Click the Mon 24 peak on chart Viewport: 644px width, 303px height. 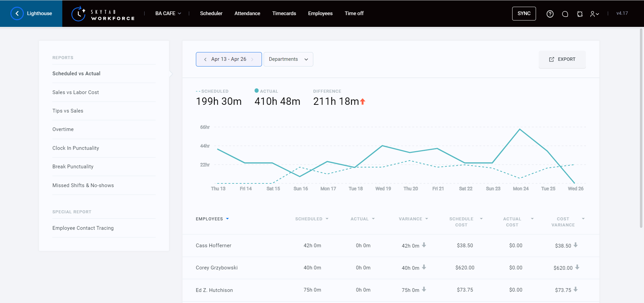(x=520, y=129)
